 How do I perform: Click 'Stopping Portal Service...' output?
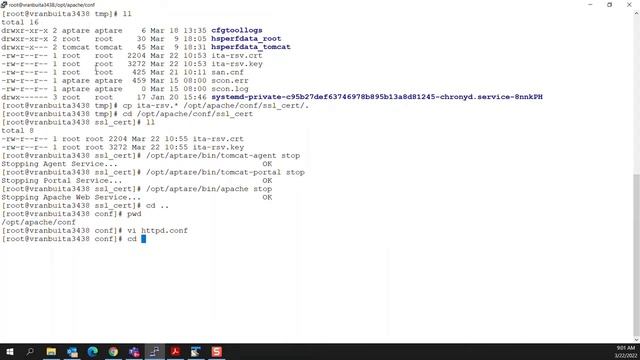62,180
